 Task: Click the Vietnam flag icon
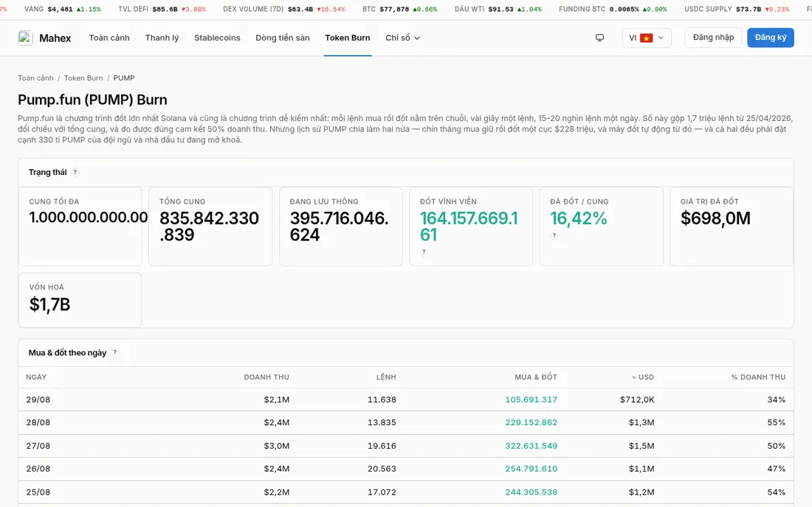647,38
